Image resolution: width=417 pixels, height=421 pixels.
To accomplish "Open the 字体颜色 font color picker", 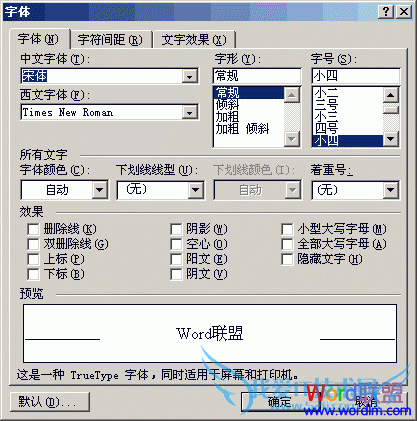I will pos(100,190).
